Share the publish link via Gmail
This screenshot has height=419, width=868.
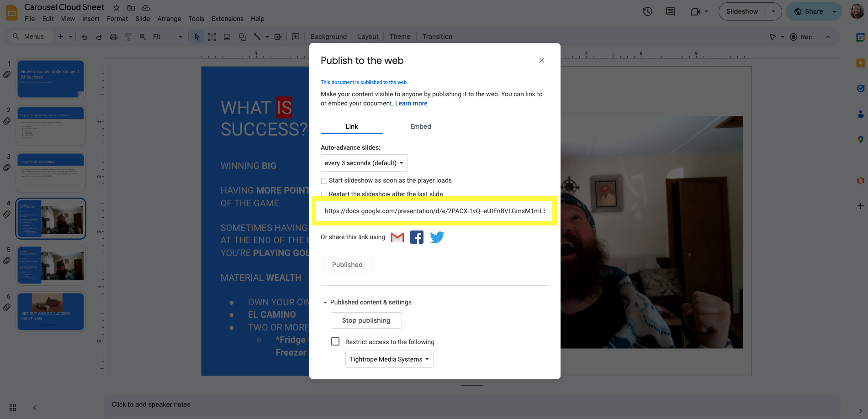point(397,237)
